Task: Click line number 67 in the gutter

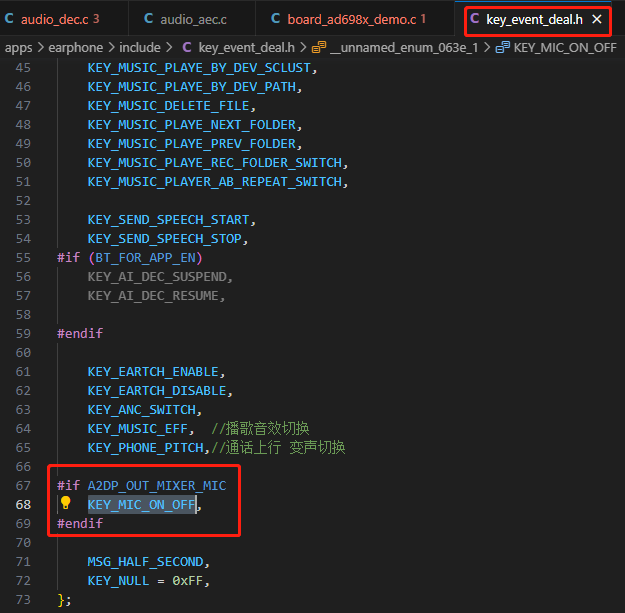Action: click(x=23, y=486)
